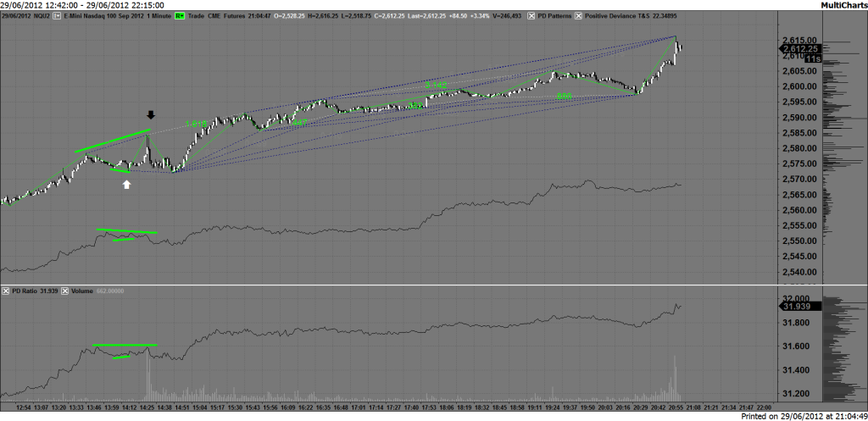Select the green 1.618 ratio pattern label
The image size is (868, 421).
196,124
